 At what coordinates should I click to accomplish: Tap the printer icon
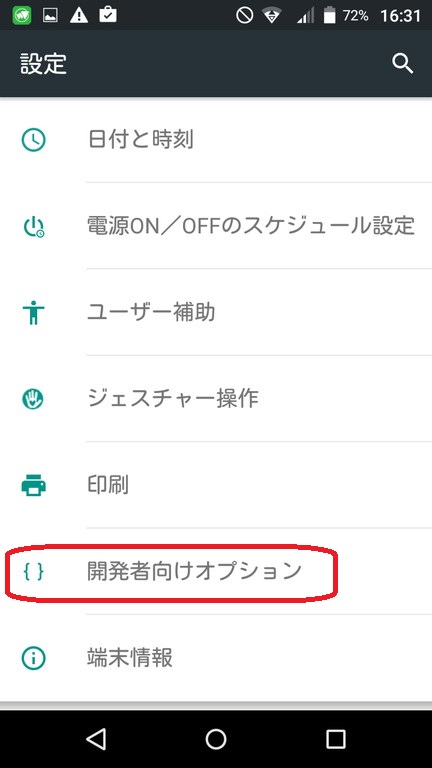pyautogui.click(x=33, y=485)
